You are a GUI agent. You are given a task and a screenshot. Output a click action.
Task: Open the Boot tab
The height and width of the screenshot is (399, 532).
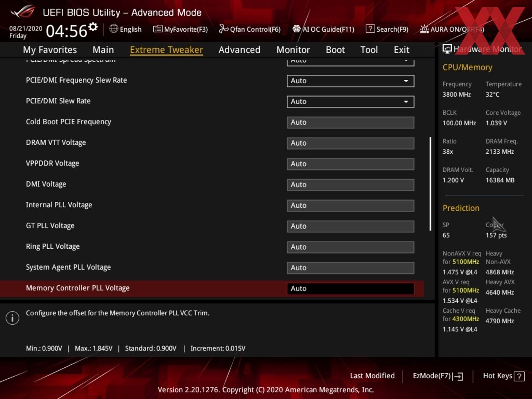click(x=335, y=50)
